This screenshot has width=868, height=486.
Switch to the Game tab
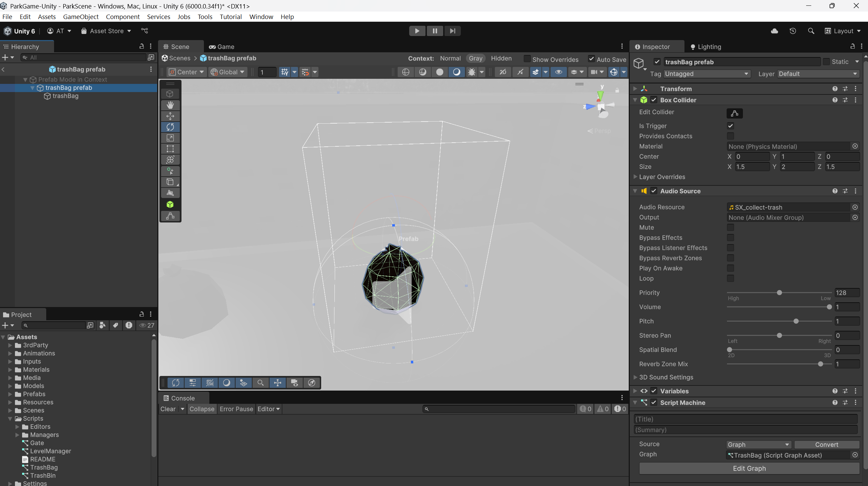pos(222,47)
